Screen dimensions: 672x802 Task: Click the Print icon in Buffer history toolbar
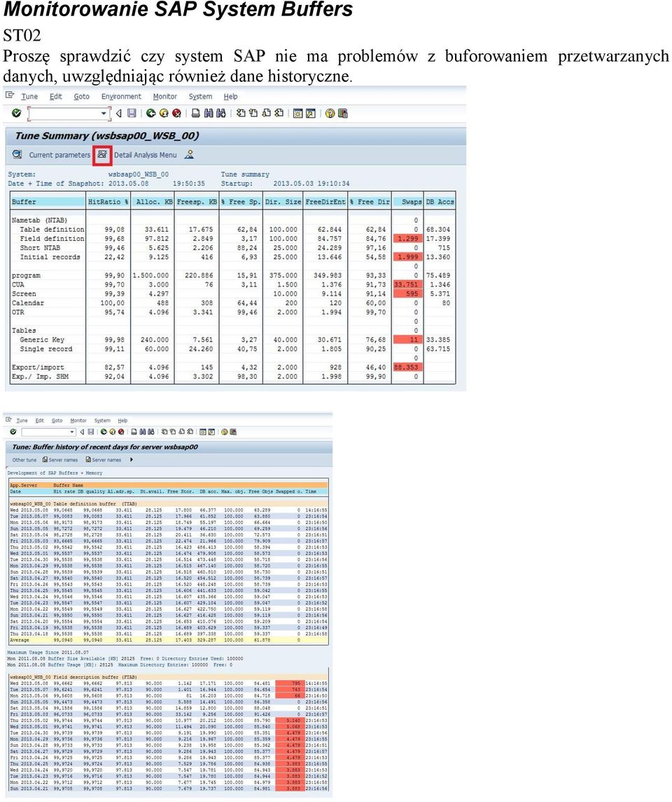tap(134, 431)
